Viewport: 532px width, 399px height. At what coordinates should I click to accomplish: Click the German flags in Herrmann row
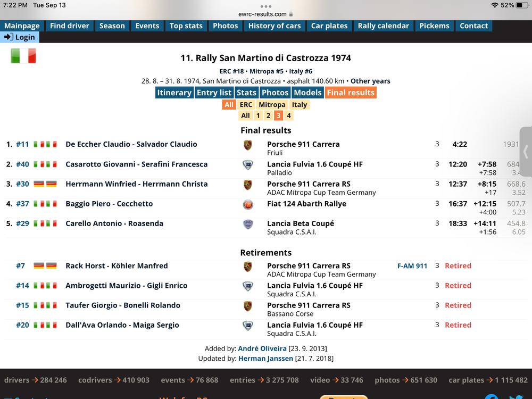(45, 184)
